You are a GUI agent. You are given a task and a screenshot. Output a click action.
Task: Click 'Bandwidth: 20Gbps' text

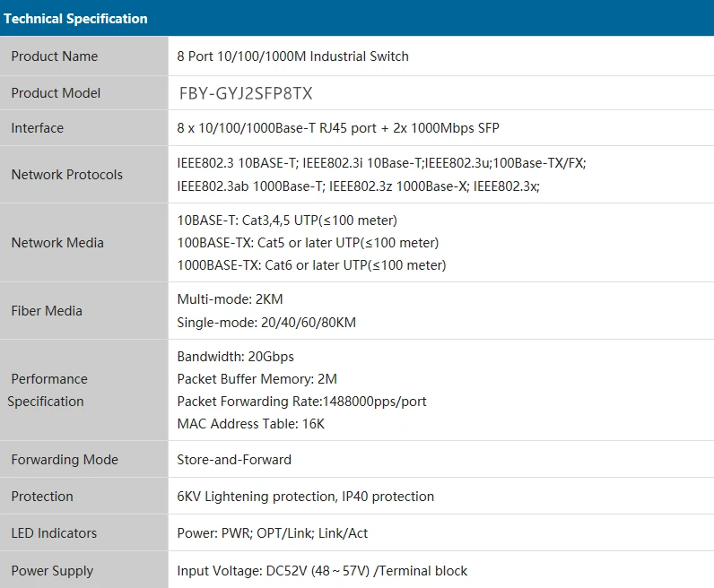[x=235, y=357]
